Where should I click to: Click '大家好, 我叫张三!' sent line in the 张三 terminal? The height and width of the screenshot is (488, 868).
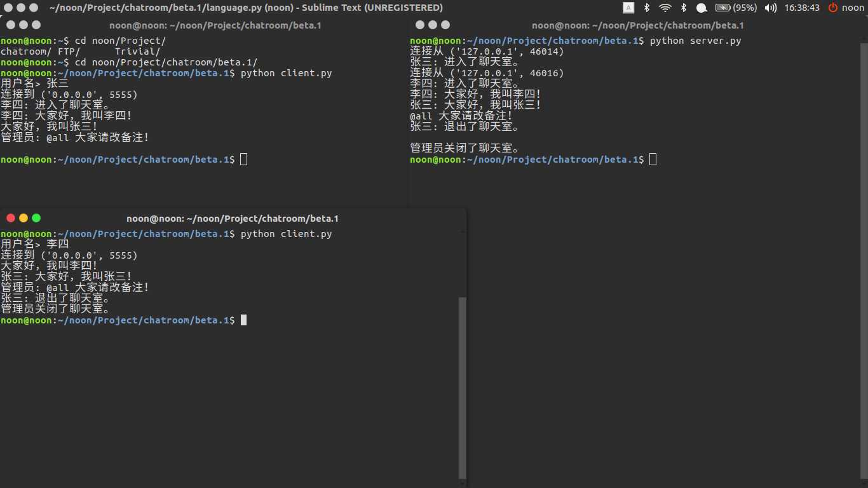click(50, 127)
